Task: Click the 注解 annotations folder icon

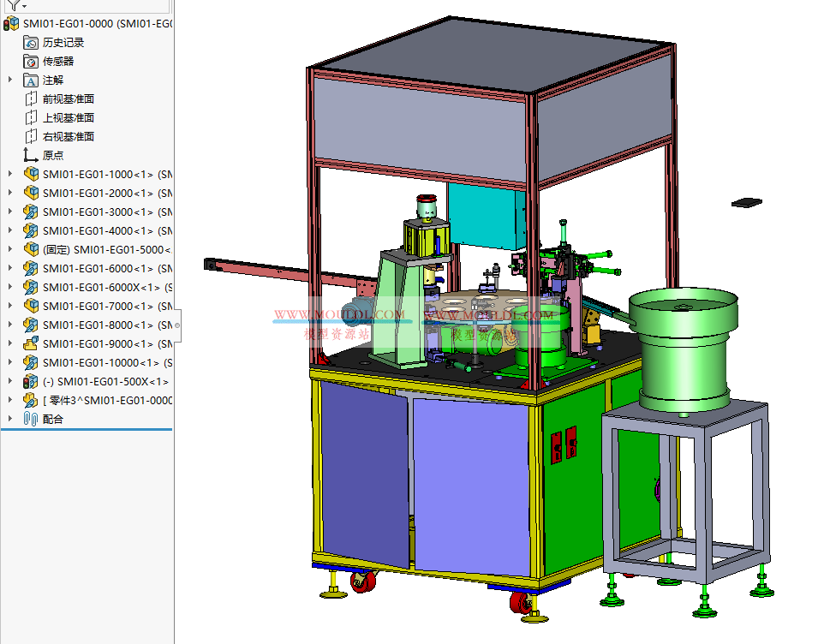Action: pyautogui.click(x=31, y=80)
